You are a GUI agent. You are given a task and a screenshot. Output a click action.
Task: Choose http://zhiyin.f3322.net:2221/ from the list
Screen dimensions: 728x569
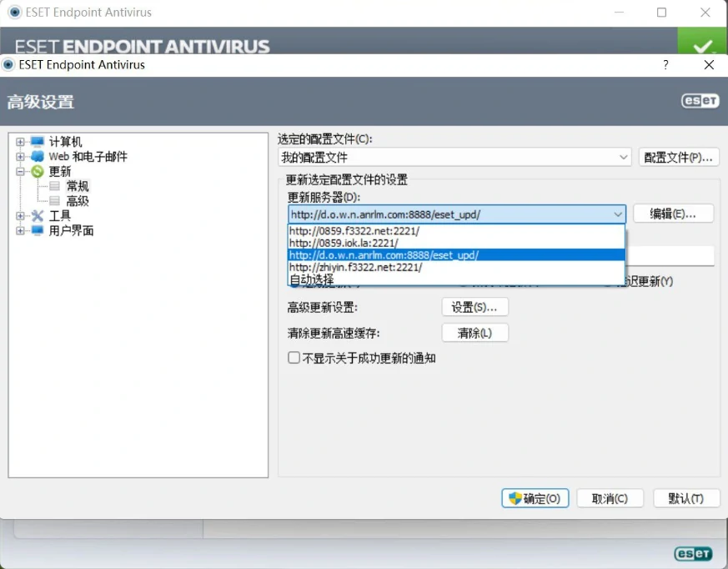coord(355,268)
